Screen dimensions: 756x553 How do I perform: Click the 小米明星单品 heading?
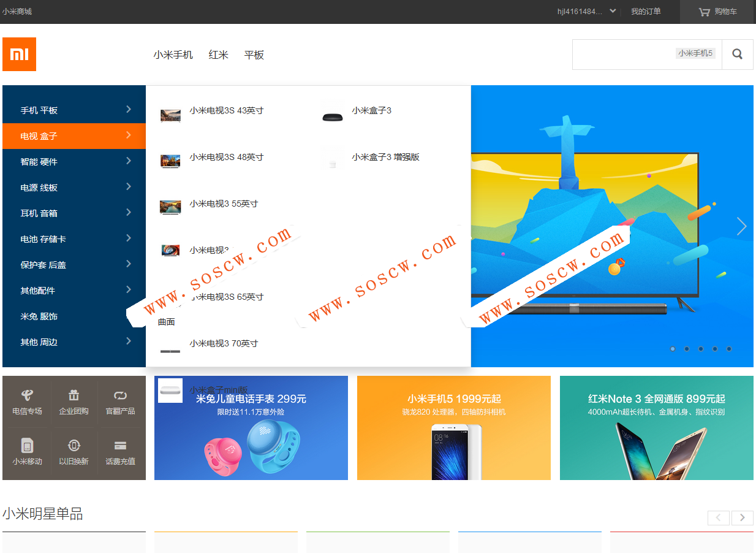[x=43, y=514]
